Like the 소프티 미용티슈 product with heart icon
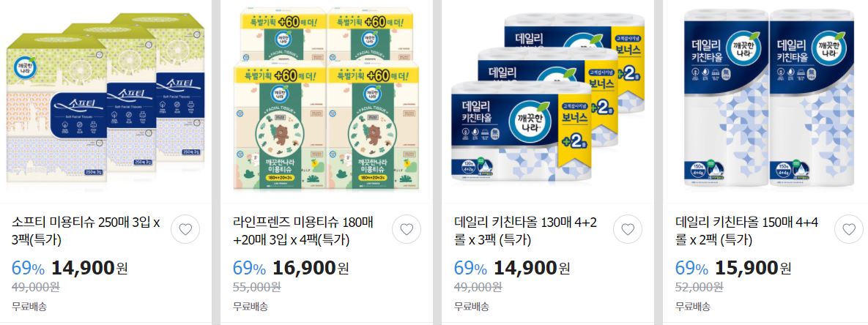Viewport: 868px width, 325px height. coord(185,229)
